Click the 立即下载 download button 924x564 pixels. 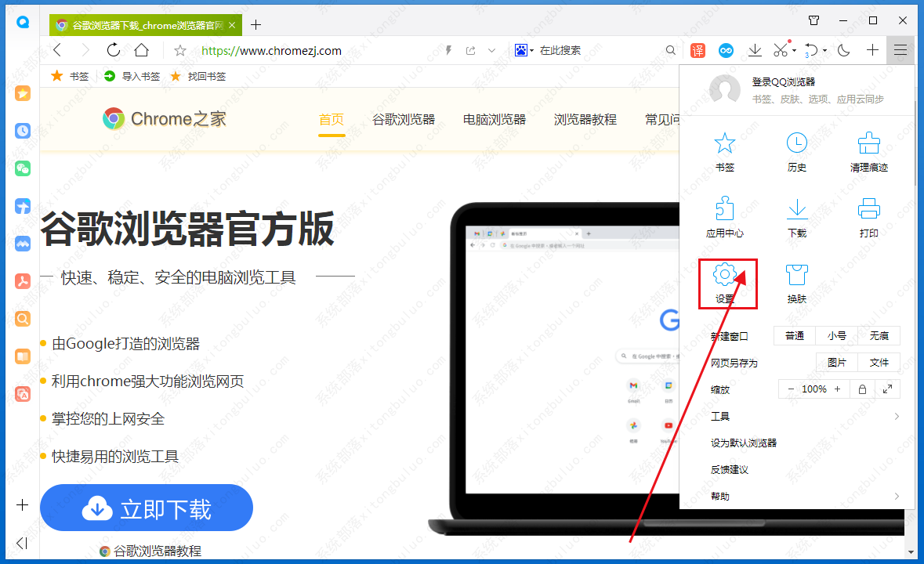point(147,508)
